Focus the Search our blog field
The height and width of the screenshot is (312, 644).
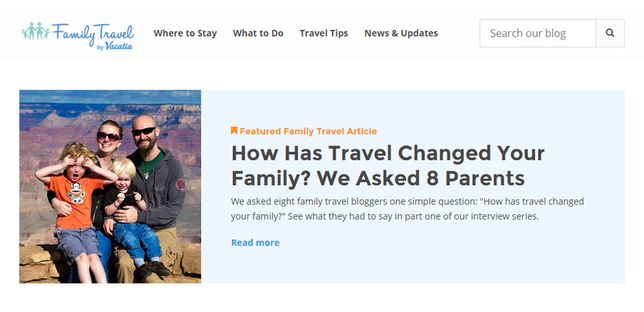pyautogui.click(x=538, y=33)
